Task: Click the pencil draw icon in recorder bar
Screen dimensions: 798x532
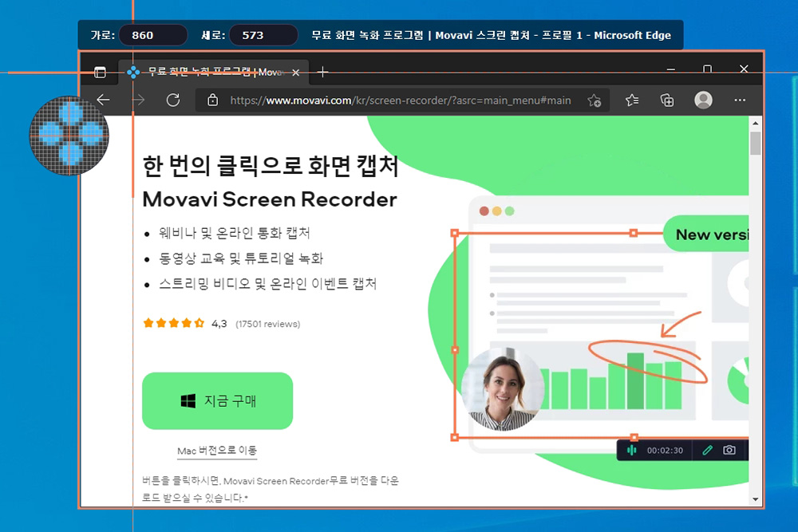Action: 707,450
